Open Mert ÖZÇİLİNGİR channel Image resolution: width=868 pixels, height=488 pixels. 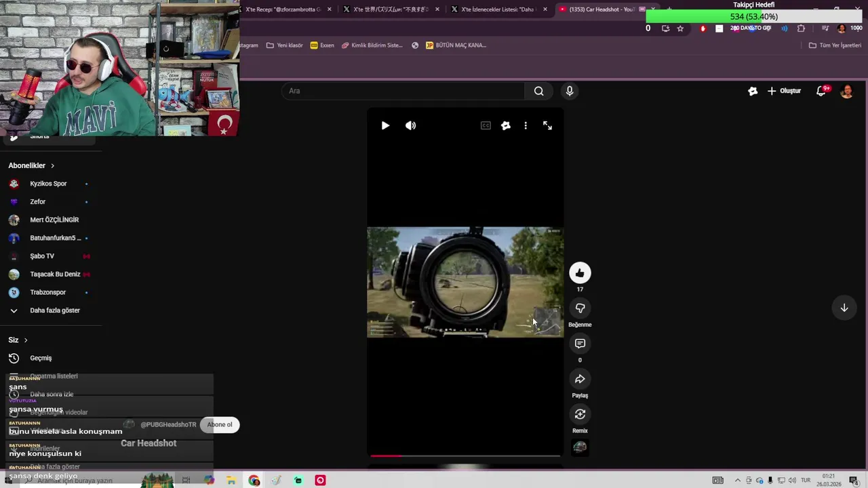click(54, 220)
